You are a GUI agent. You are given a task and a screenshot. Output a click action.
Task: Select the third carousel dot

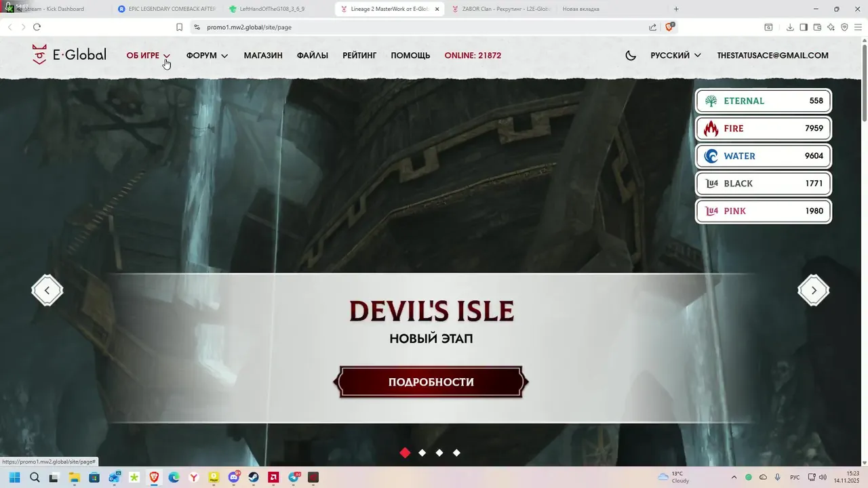439,453
